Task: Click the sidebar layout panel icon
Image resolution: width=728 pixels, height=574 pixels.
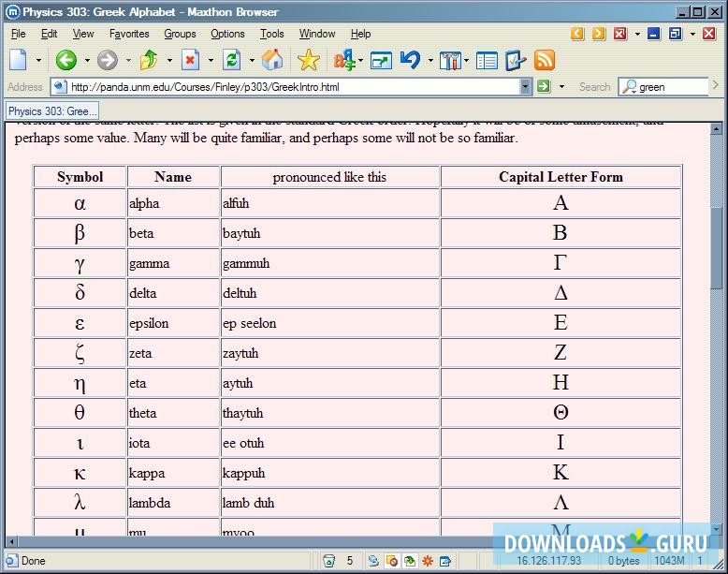Action: coord(487,61)
